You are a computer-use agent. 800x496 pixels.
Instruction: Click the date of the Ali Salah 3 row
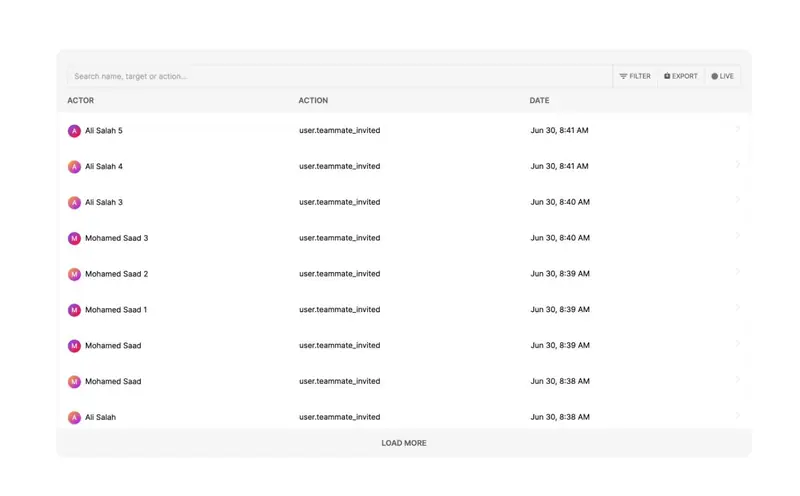tap(560, 202)
